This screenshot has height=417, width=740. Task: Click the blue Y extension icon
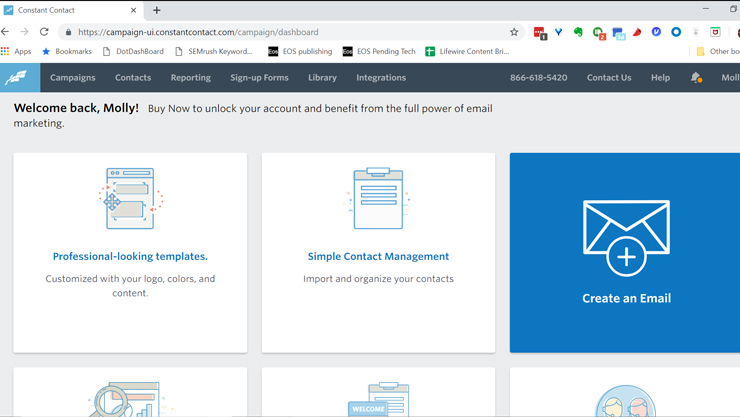coord(559,32)
